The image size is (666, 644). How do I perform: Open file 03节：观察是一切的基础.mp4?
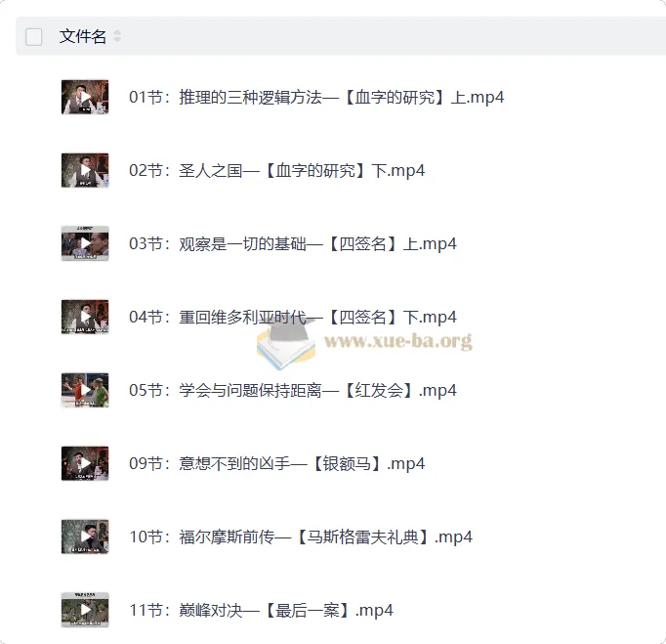point(293,243)
